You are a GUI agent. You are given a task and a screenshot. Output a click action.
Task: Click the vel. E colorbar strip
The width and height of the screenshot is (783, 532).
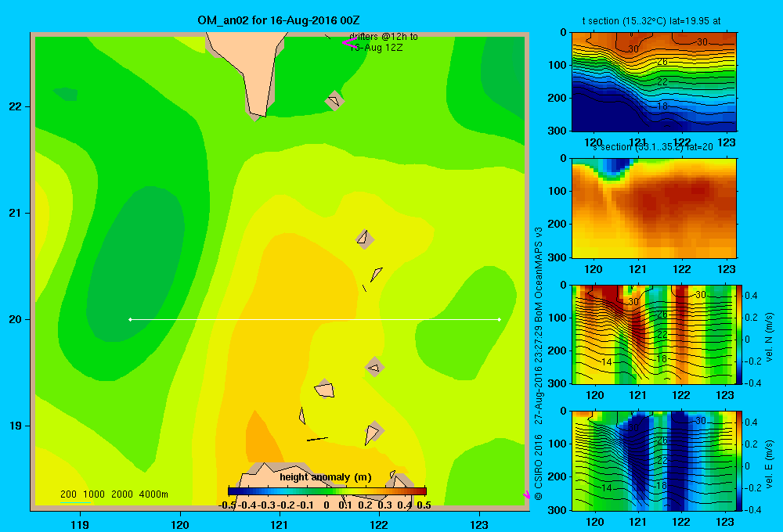pos(740,461)
